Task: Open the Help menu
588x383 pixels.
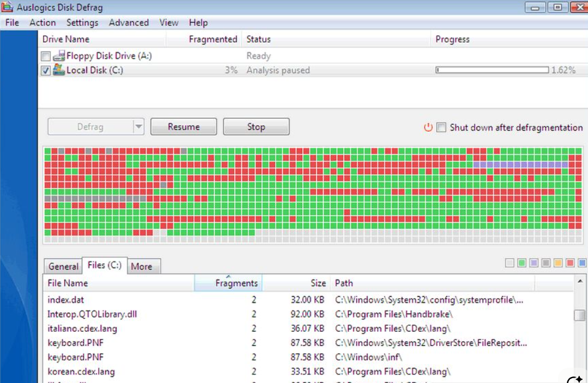Action: [x=198, y=22]
